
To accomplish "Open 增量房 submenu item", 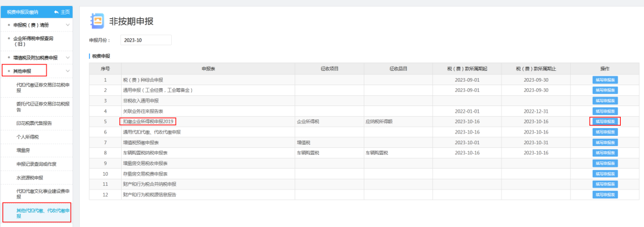I will pos(23,150).
